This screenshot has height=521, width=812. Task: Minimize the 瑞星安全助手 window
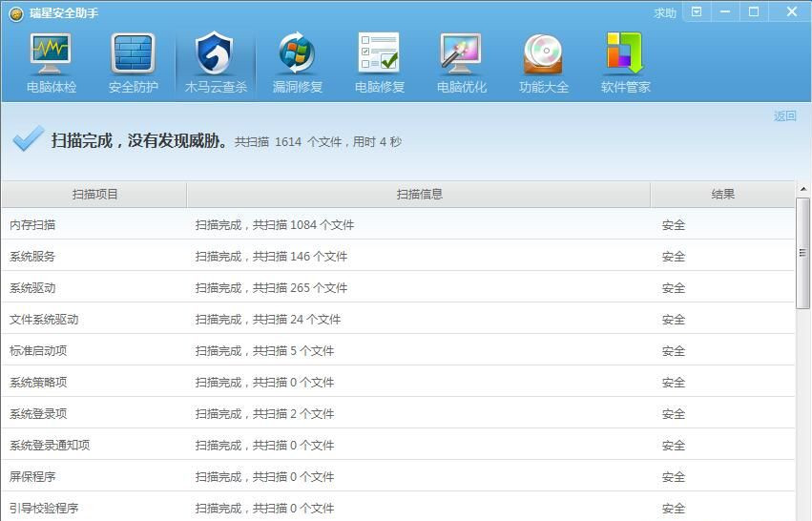[725, 11]
